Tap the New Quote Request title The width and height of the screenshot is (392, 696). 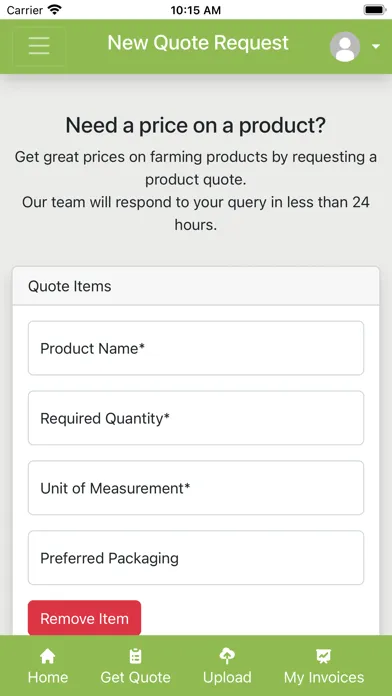click(x=198, y=43)
